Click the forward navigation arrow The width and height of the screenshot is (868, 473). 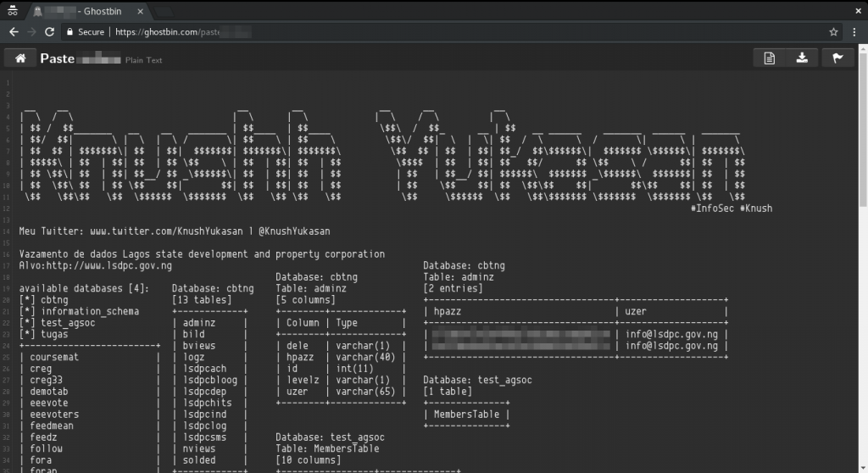pos(31,32)
